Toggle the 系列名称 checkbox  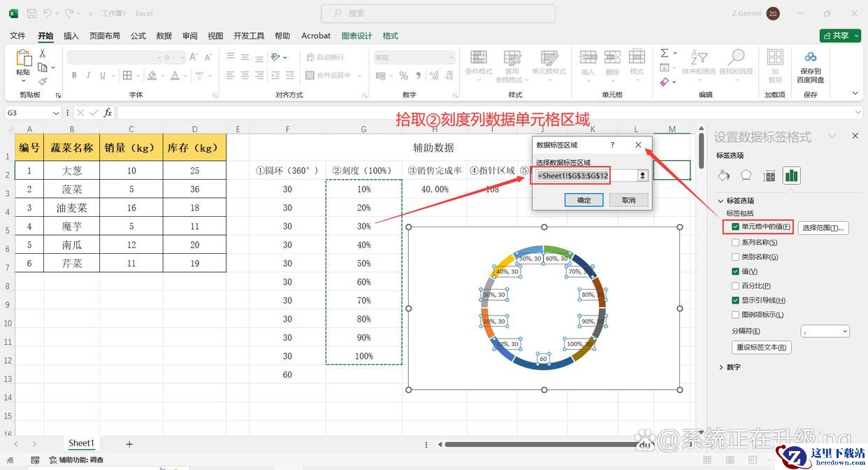[x=735, y=243]
